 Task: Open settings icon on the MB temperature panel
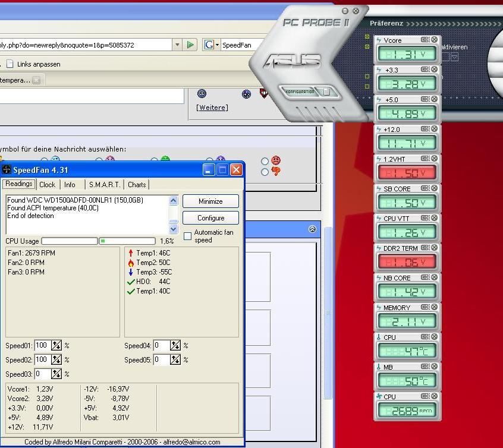(425, 366)
